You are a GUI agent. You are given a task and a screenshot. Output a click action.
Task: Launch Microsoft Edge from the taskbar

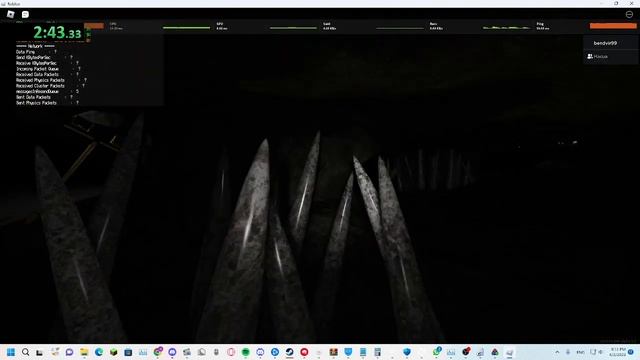pyautogui.click(x=99, y=352)
